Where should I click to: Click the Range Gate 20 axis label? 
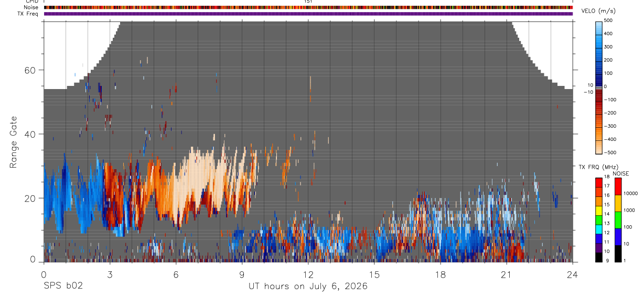click(32, 198)
